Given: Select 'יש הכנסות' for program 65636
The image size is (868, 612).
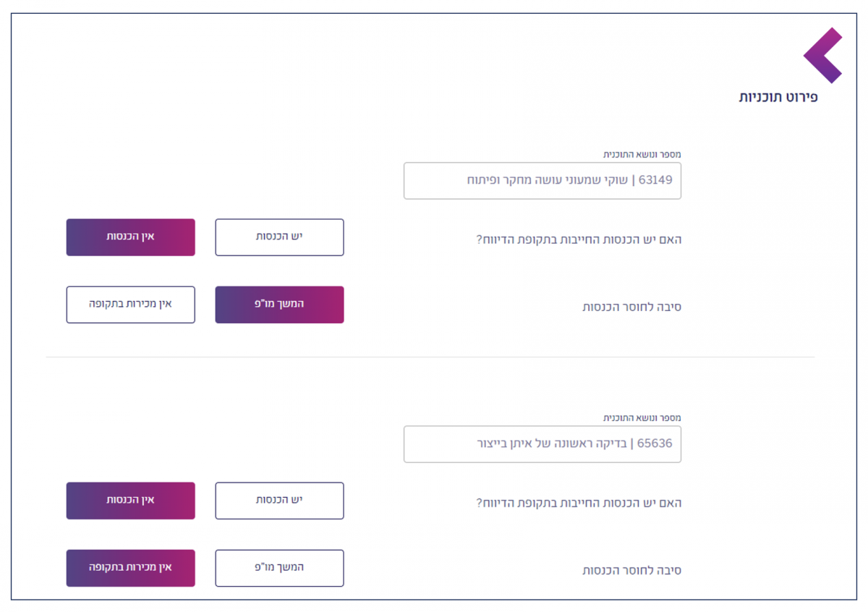Looking at the screenshot, I should (x=279, y=501).
